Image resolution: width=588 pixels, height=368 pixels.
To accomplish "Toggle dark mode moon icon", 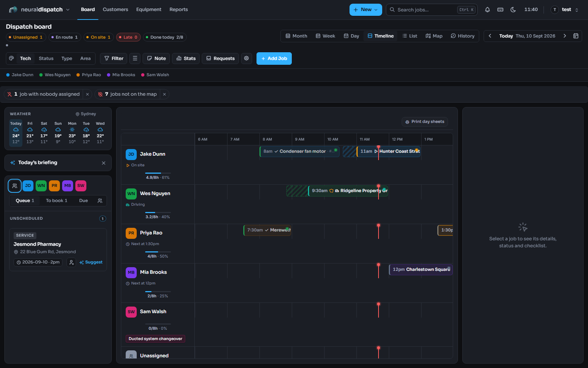I will [x=513, y=10].
